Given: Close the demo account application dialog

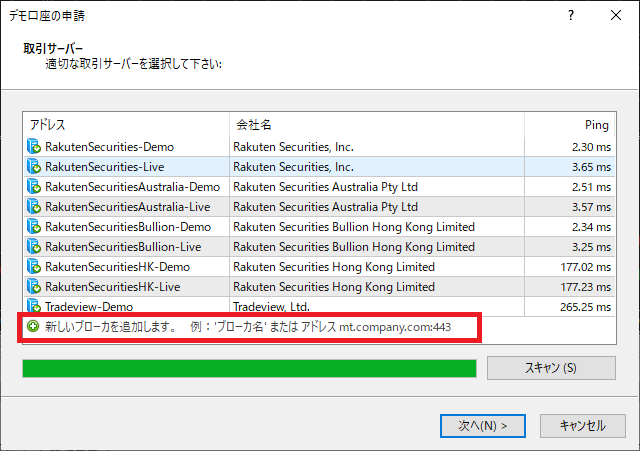Looking at the screenshot, I should click(616, 16).
